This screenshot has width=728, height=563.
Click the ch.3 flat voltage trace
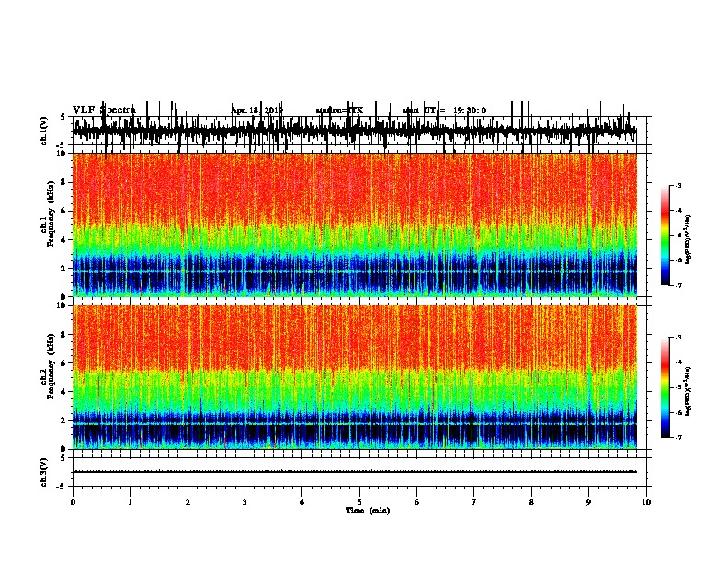point(355,472)
